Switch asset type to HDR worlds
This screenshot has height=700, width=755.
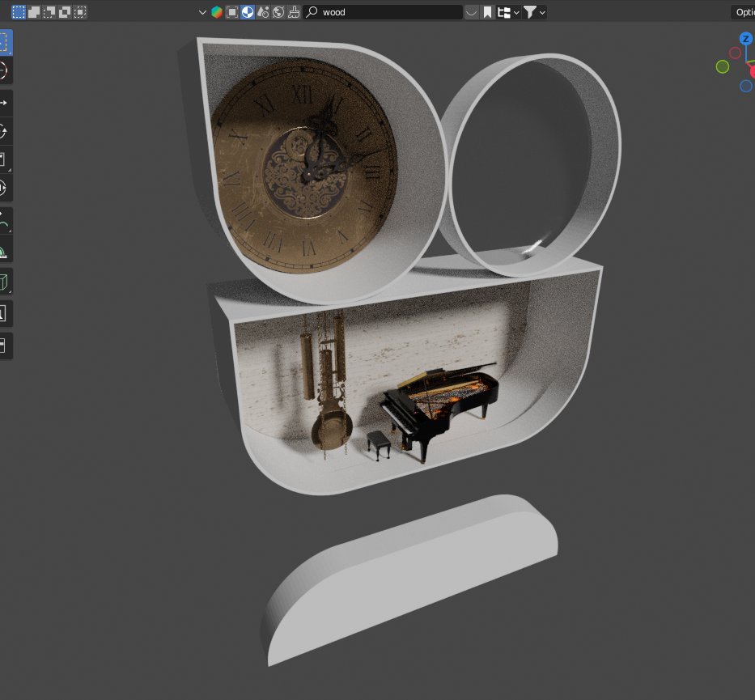[278, 12]
